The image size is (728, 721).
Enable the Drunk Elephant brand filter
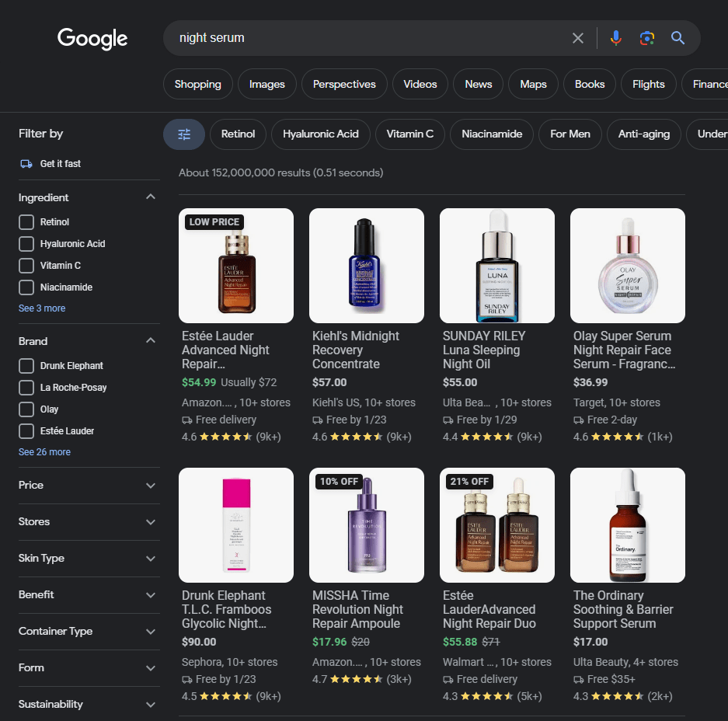point(26,366)
